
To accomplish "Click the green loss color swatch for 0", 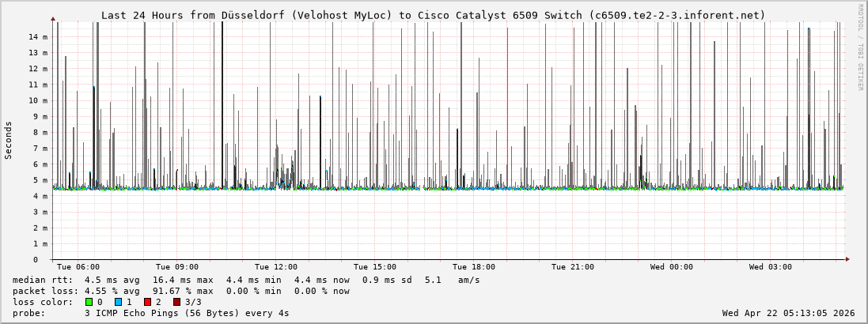I will (89, 302).
